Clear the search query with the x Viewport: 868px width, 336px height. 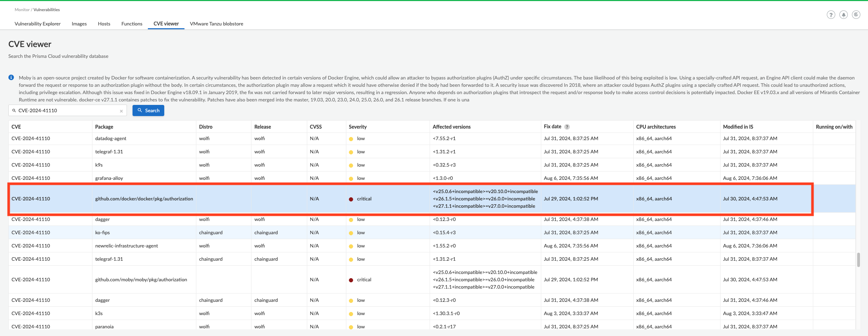click(121, 110)
